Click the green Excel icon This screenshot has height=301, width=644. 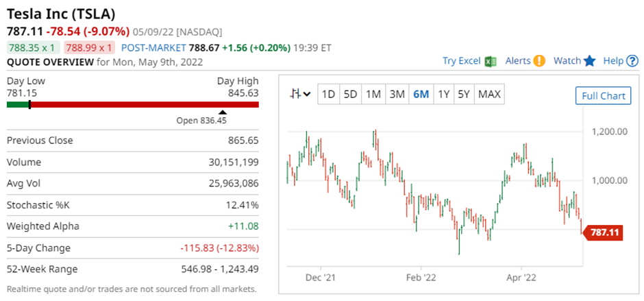(x=491, y=61)
